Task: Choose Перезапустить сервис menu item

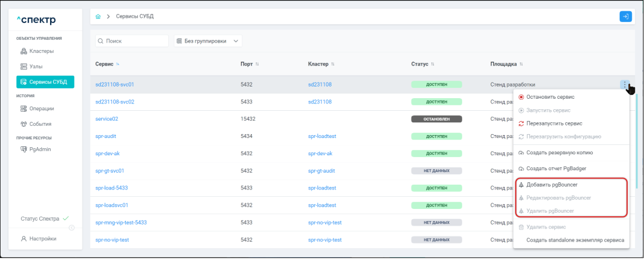Action: [554, 123]
